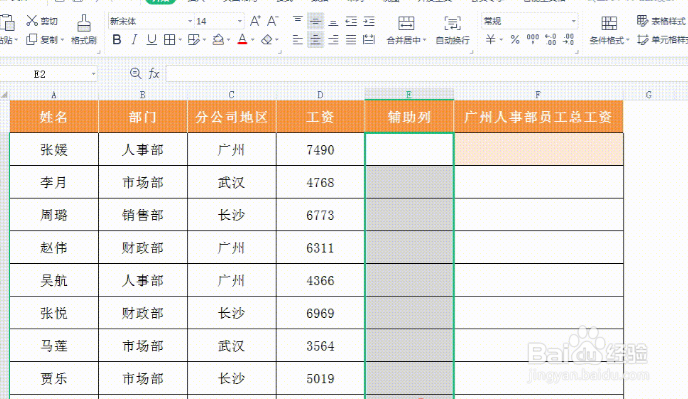This screenshot has width=688, height=399.
Task: Click the decrease decimal places icon
Action: (568, 40)
